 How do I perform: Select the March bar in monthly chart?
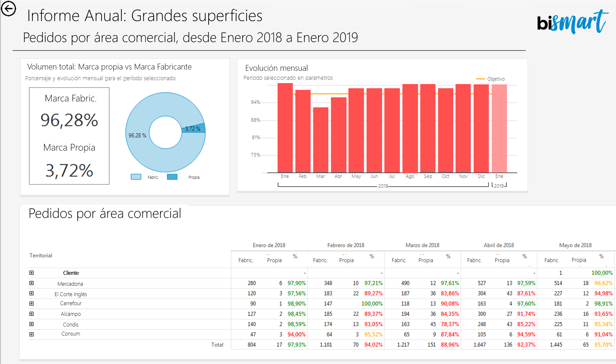321,140
